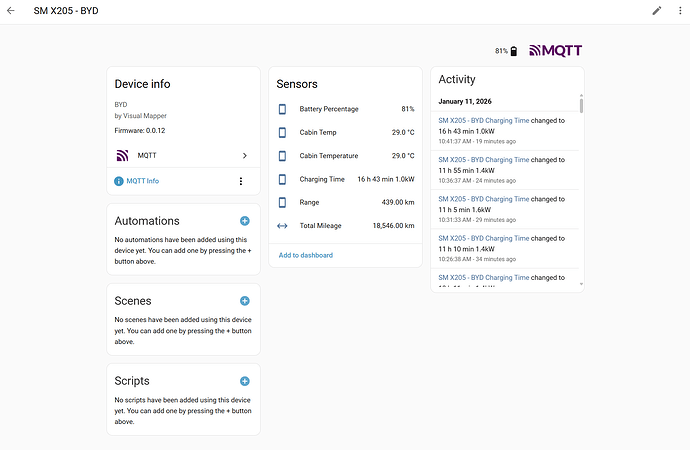
Task: Open the Battery Percentage sensor
Action: point(329,109)
